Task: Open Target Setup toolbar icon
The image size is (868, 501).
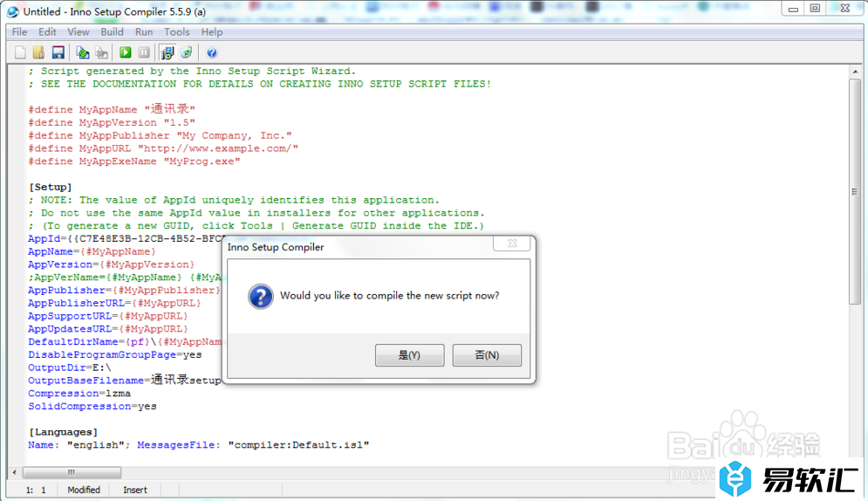Action: pos(167,52)
